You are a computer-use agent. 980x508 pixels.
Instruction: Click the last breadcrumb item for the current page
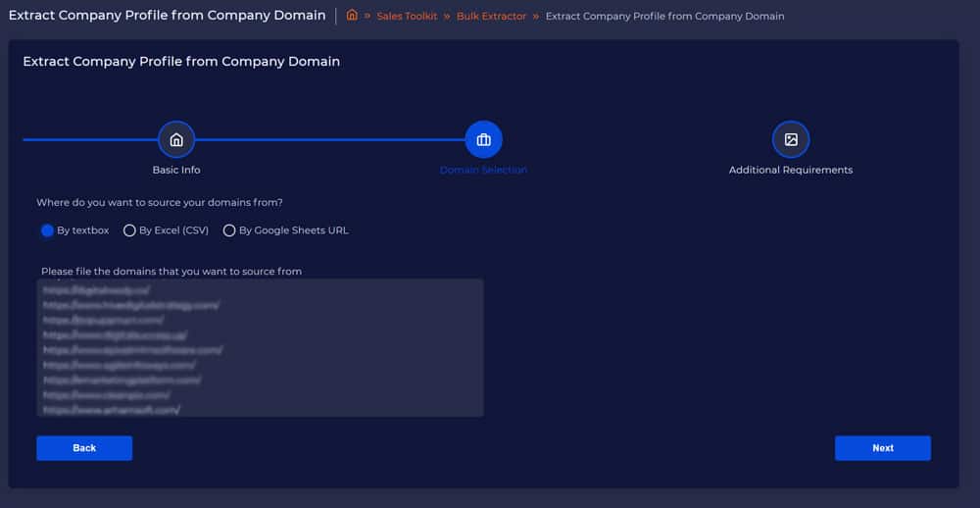pos(664,17)
